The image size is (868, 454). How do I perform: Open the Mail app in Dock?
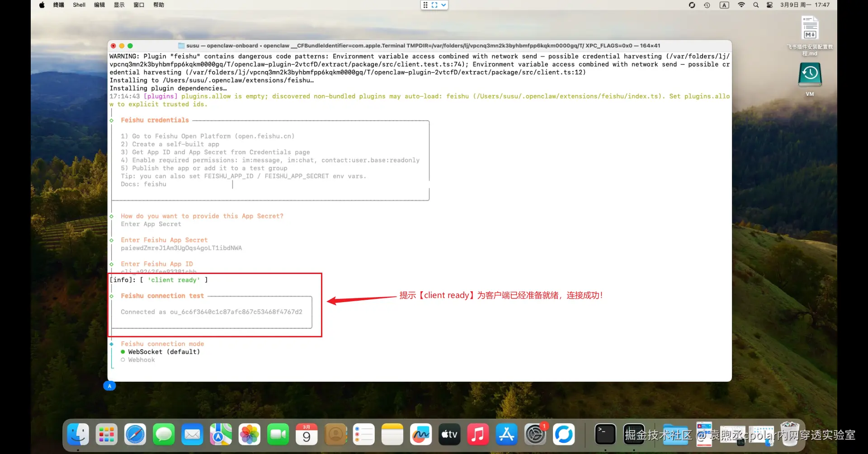click(192, 435)
